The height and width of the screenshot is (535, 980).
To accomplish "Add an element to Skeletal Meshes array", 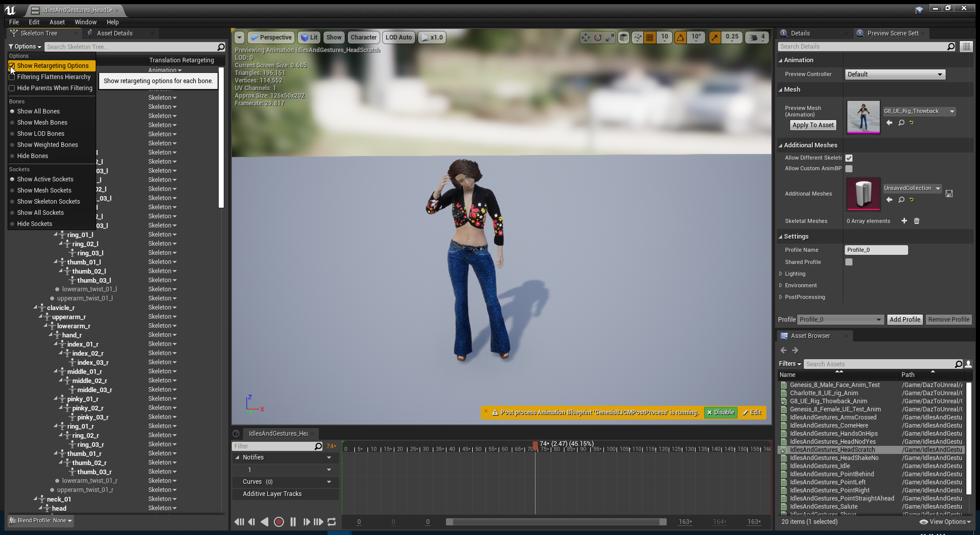I will (904, 221).
